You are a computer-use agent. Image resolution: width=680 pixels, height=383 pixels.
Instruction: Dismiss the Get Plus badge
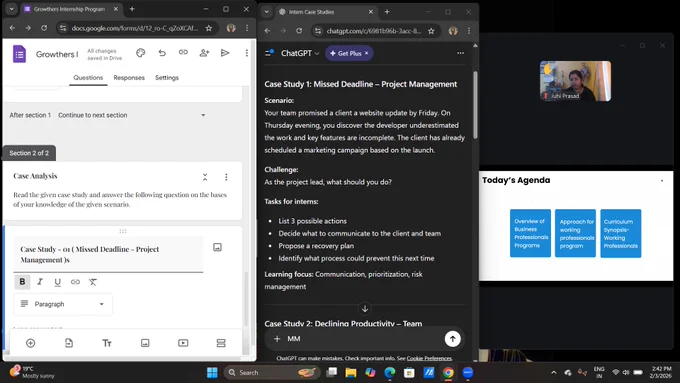[366, 53]
